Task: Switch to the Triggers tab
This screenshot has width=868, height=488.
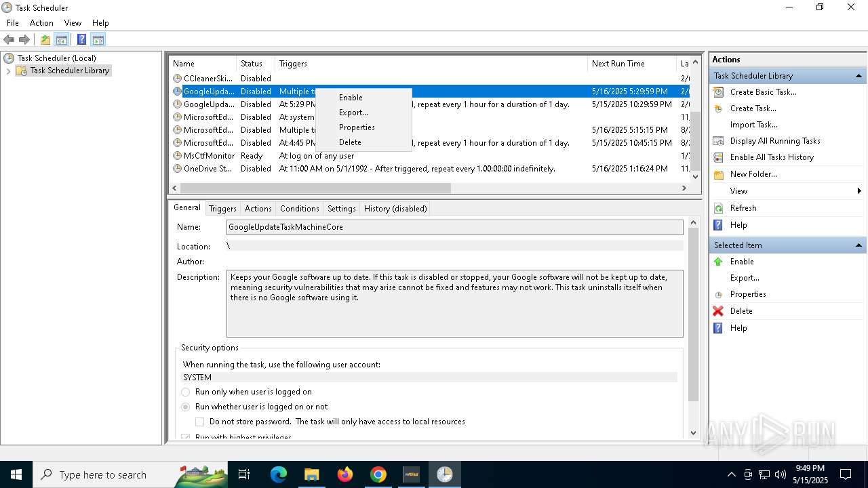Action: tap(222, 209)
